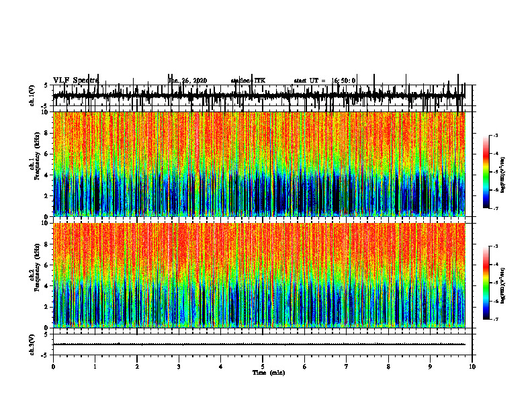The height and width of the screenshot is (411, 532).
Task: Click the "0" tick label on time axis
Action: (53, 367)
